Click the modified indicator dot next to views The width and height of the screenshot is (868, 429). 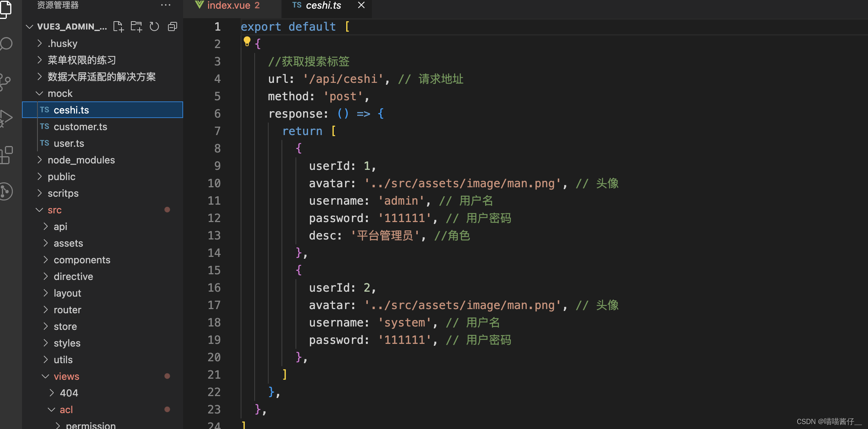click(x=168, y=376)
